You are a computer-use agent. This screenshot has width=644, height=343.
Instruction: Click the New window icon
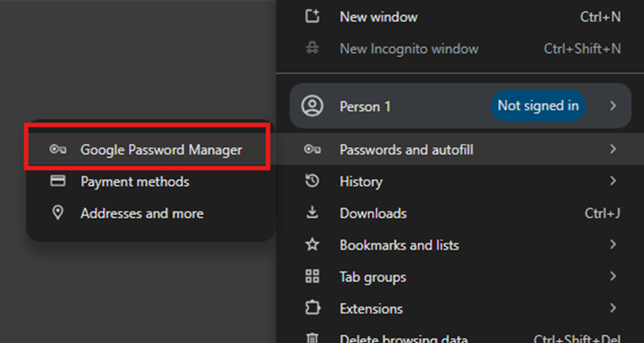point(312,17)
